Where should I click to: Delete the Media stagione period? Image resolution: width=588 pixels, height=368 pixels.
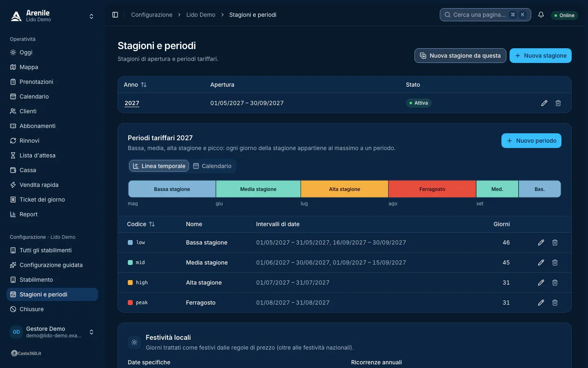pos(555,263)
